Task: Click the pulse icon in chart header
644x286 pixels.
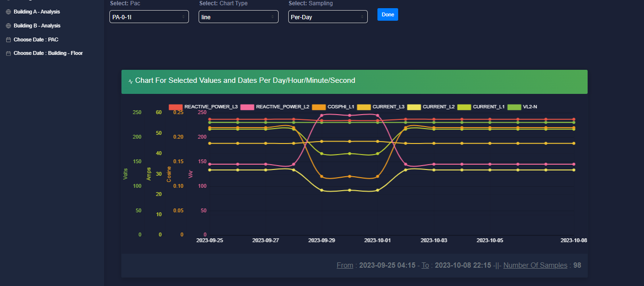Action: click(x=131, y=81)
